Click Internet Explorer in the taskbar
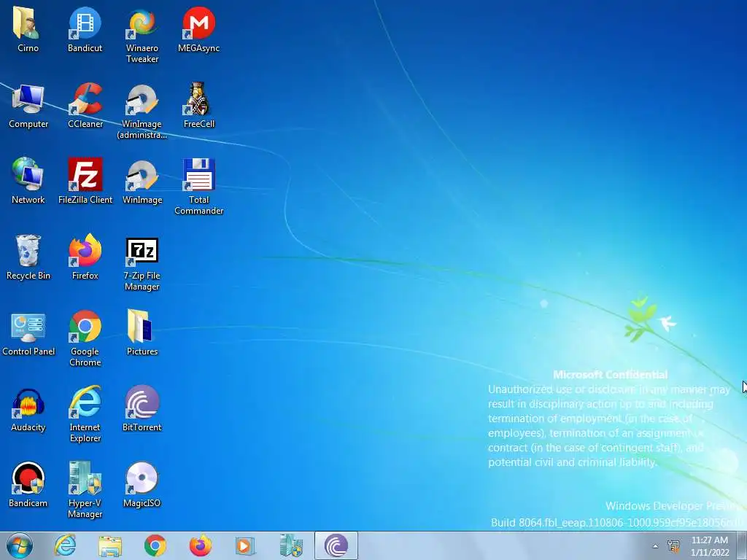Screen dimensions: 747x560 [x=65, y=545]
